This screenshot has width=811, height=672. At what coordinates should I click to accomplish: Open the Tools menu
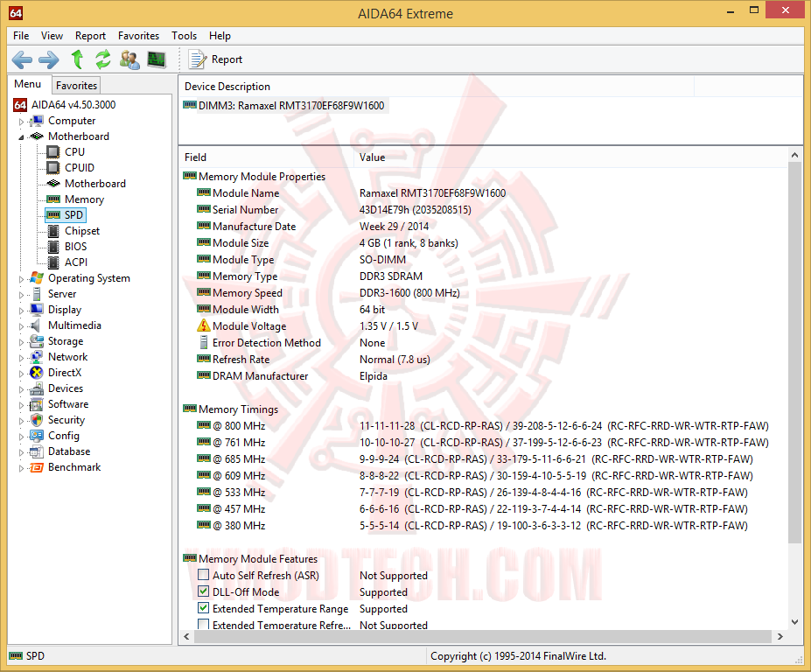click(x=184, y=36)
